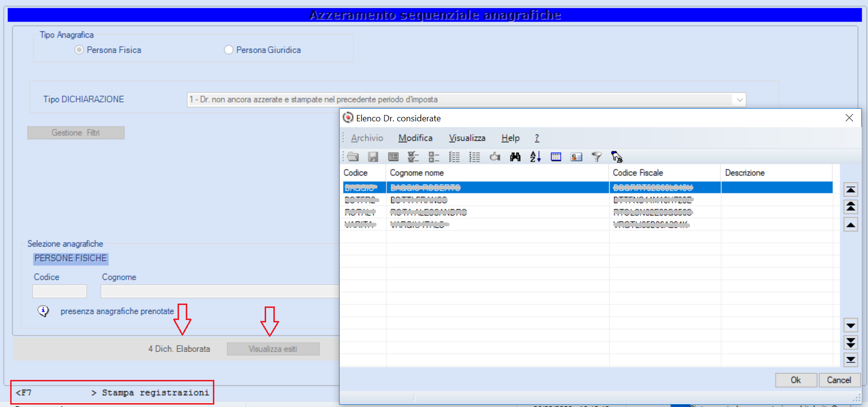Page down with the double down arrow
The image size is (868, 407).
(x=851, y=343)
